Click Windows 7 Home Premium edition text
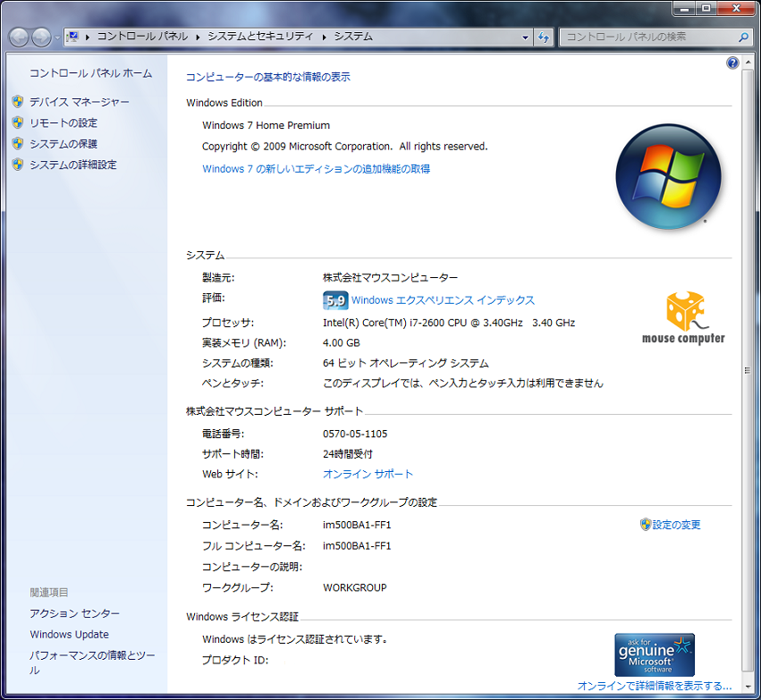 click(x=266, y=125)
